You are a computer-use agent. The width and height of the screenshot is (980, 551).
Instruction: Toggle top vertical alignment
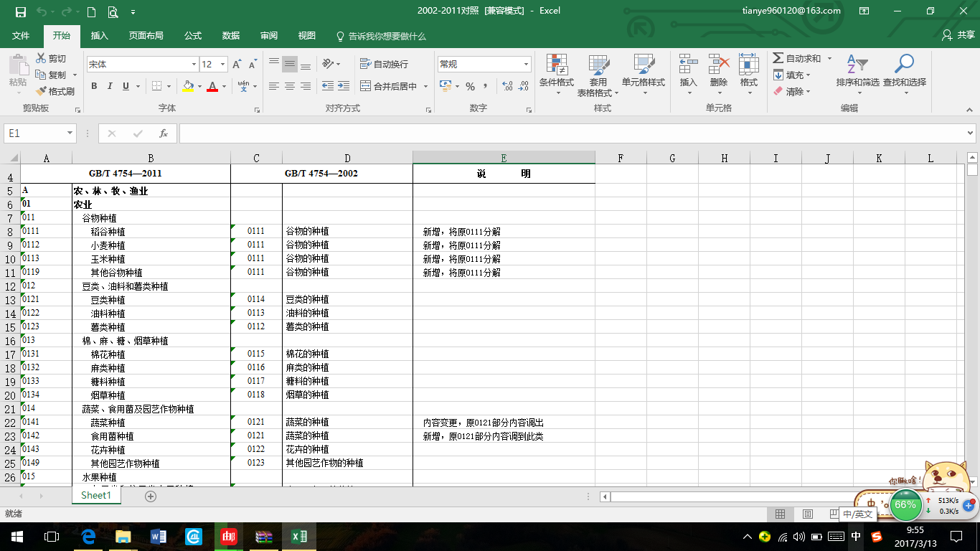click(274, 64)
